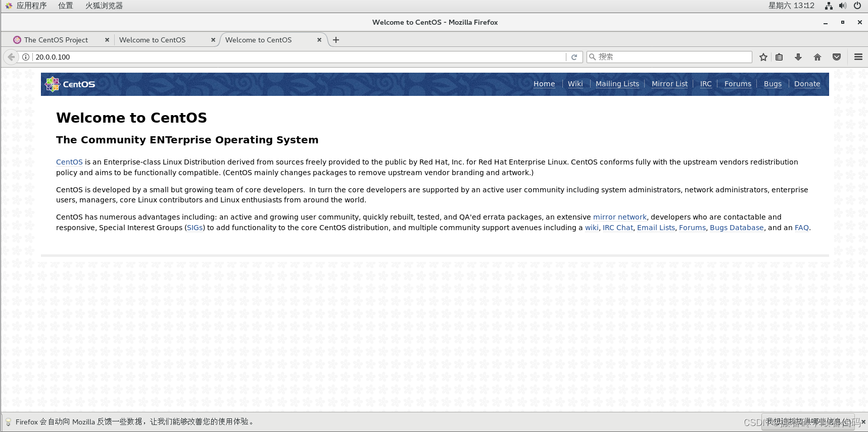Close the second Welcome to CentOS tab
Screen dimensions: 868x432
pos(213,40)
